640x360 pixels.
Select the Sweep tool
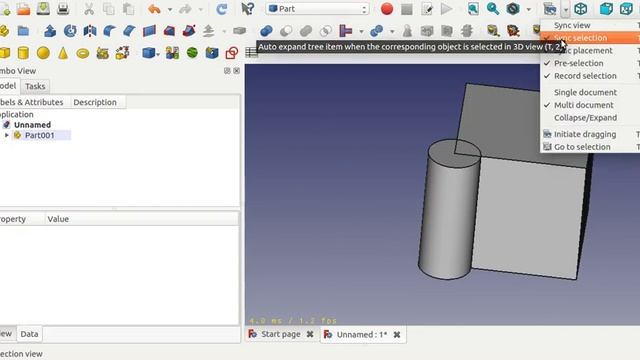189,31
